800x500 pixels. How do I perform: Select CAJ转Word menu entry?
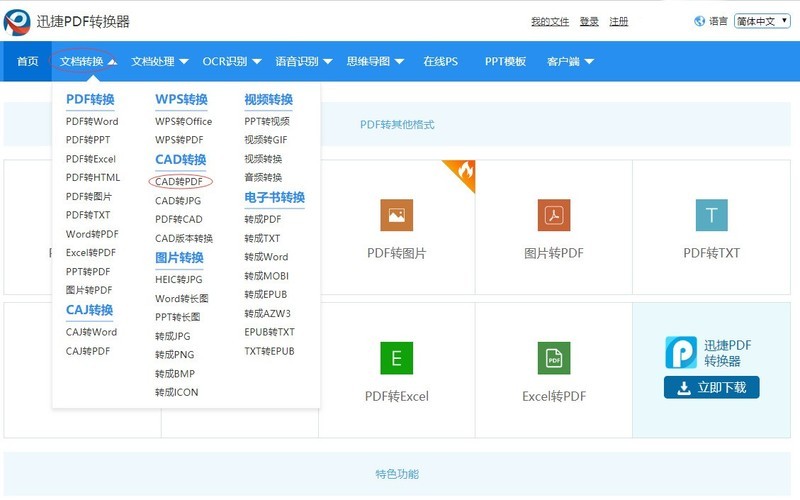point(91,332)
